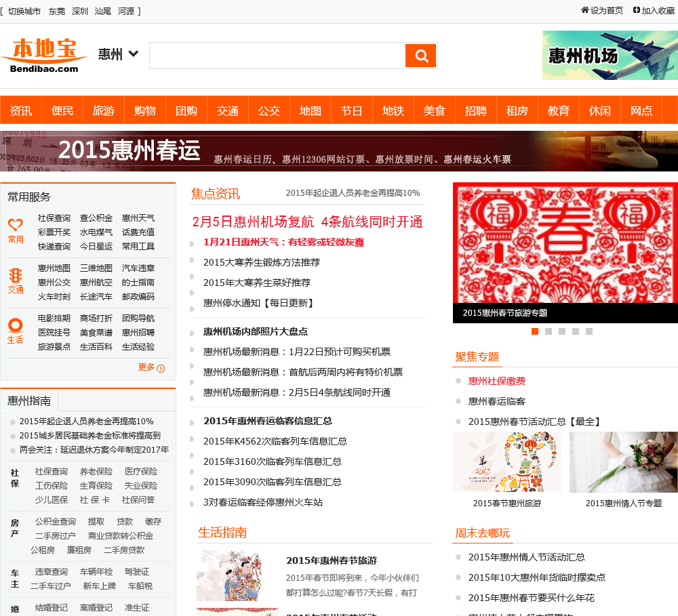
Task: Open the 旅游 navigation tab
Action: coord(104,110)
